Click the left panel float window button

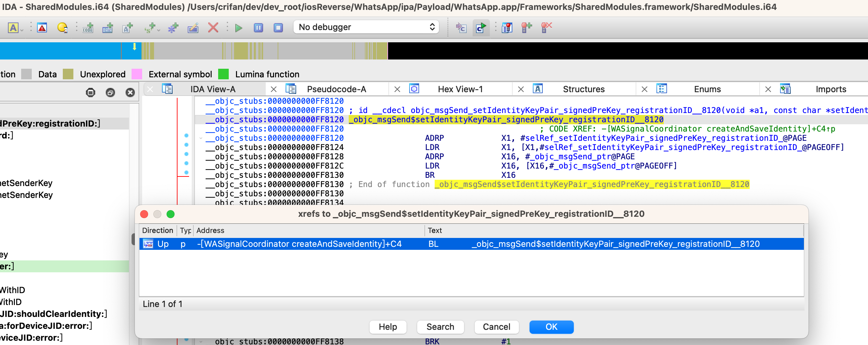110,92
